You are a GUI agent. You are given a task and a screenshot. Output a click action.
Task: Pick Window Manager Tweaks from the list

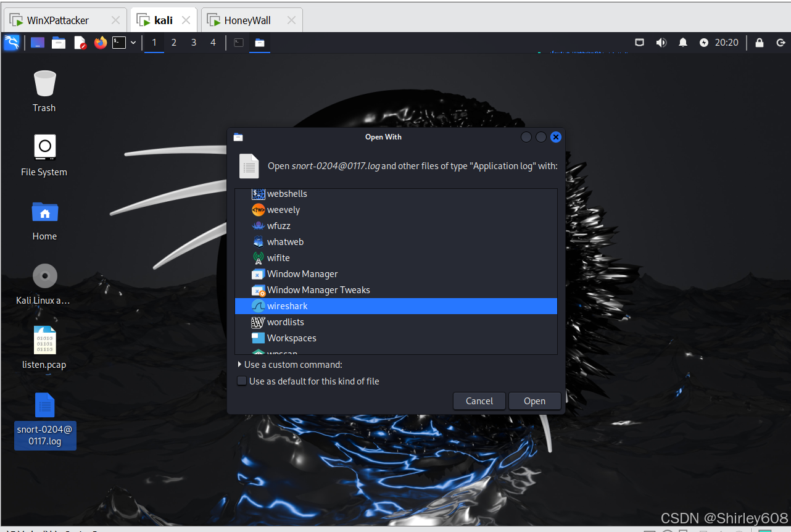(396, 290)
